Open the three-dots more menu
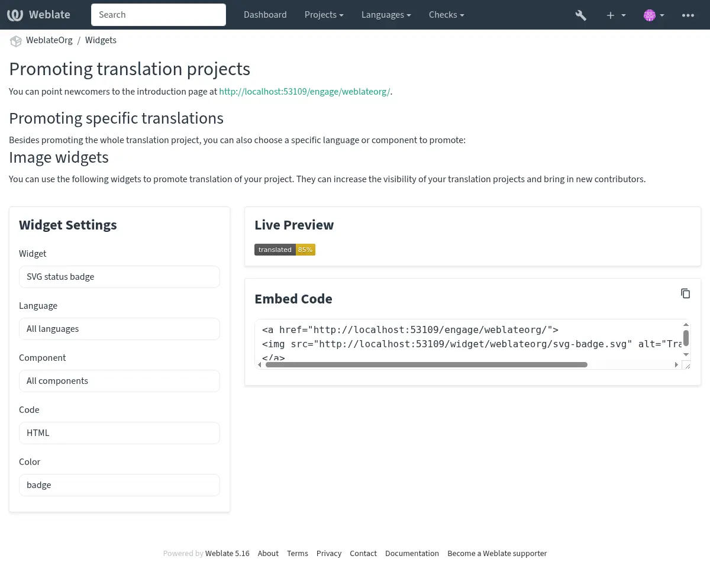This screenshot has width=710, height=588. click(x=688, y=15)
